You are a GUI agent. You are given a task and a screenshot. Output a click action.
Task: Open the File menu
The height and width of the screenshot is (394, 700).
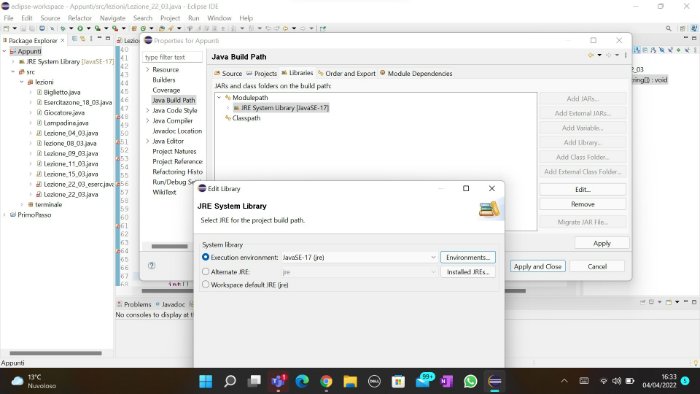click(8, 18)
